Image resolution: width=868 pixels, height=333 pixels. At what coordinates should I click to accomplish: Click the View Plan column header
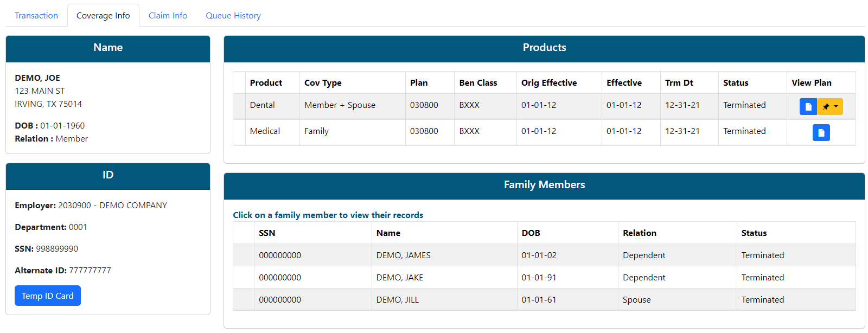tap(811, 83)
